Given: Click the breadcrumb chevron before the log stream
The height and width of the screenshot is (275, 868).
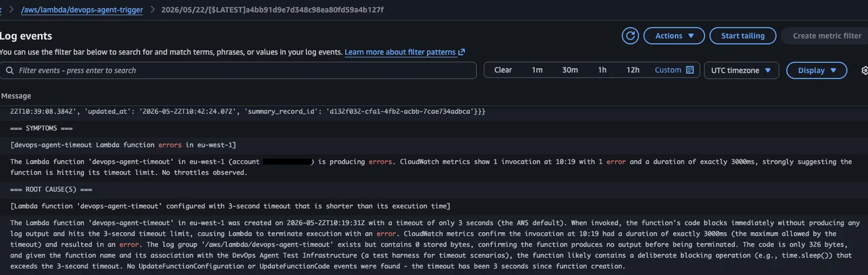Looking at the screenshot, I should tap(152, 10).
